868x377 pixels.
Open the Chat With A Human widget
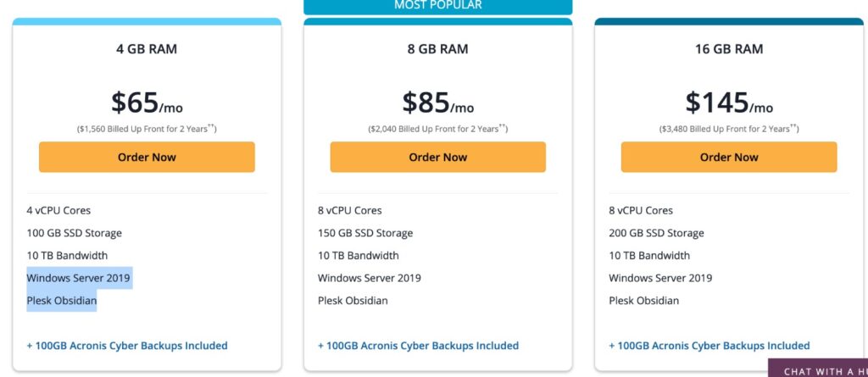click(821, 370)
